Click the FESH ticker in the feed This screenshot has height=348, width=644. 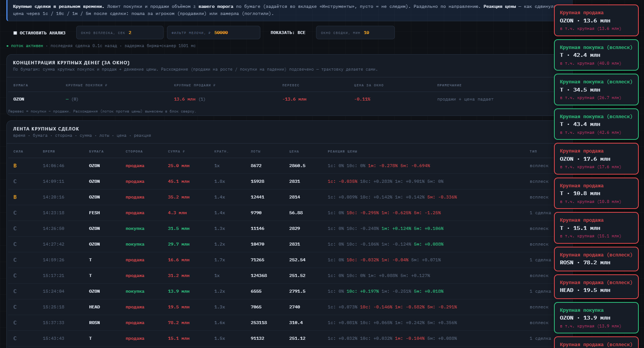[95, 213]
